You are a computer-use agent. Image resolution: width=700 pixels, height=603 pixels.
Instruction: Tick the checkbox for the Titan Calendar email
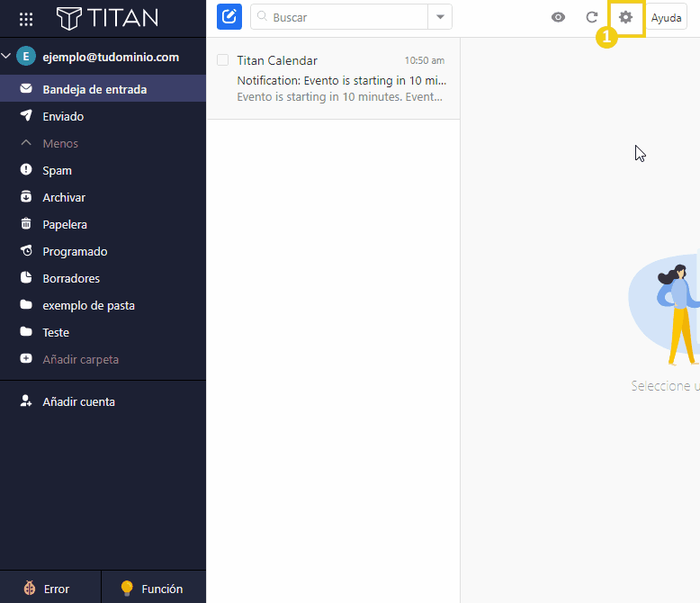tap(222, 60)
